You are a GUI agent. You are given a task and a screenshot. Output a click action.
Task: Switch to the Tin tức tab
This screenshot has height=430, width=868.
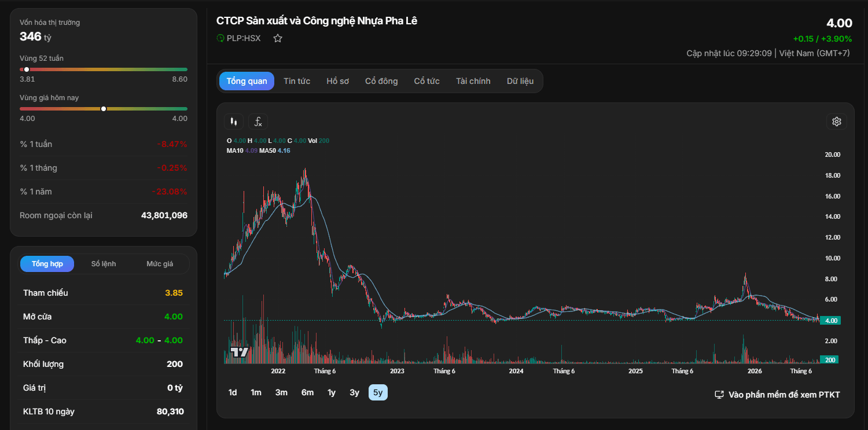297,81
